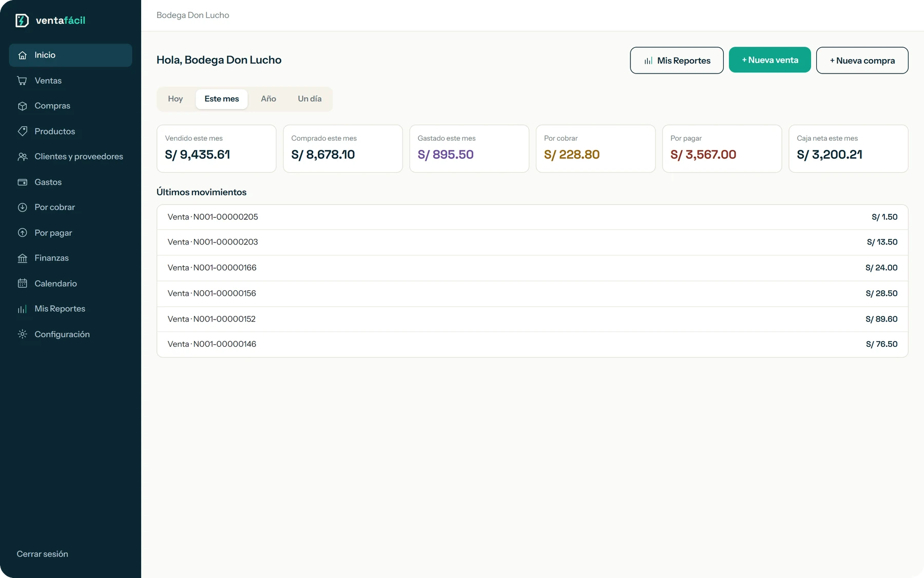The width and height of the screenshot is (924, 578).
Task: Click the Inicio home icon
Action: point(22,55)
